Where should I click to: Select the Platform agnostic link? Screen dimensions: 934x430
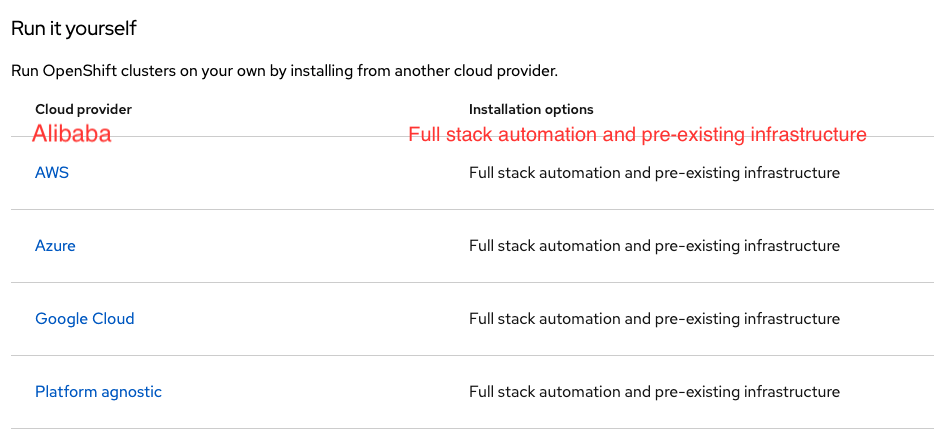[98, 392]
